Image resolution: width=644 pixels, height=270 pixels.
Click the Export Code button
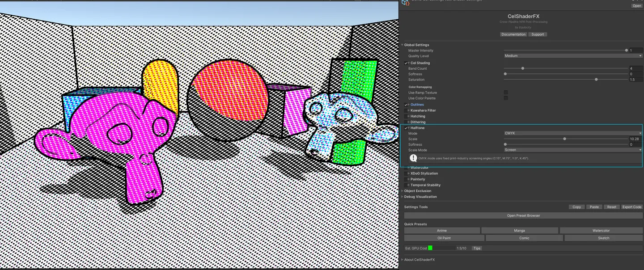[632, 207]
